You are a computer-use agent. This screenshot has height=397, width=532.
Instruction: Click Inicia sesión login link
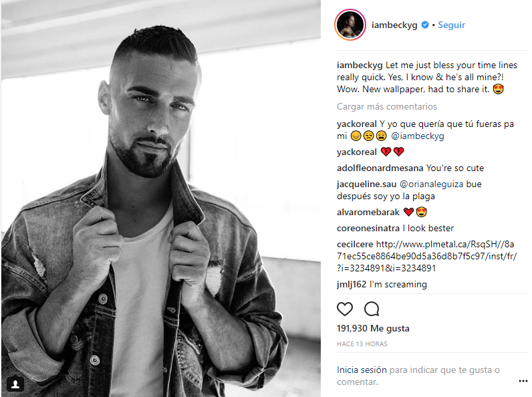[x=362, y=370]
